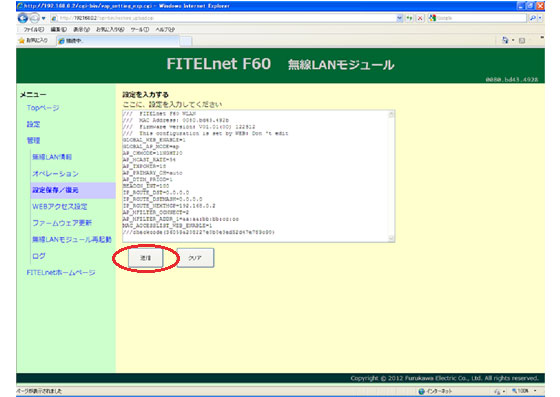Screen dimensions: 560x397
Task: Click the Home icon in command bar
Action: point(505,40)
